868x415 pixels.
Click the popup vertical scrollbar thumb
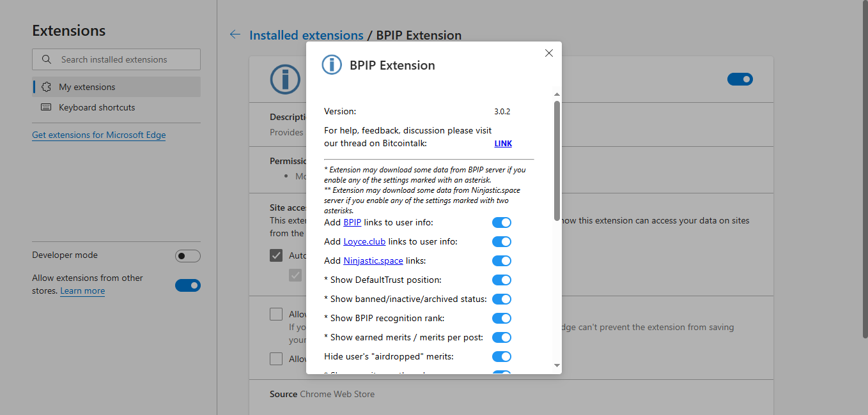coord(557,160)
